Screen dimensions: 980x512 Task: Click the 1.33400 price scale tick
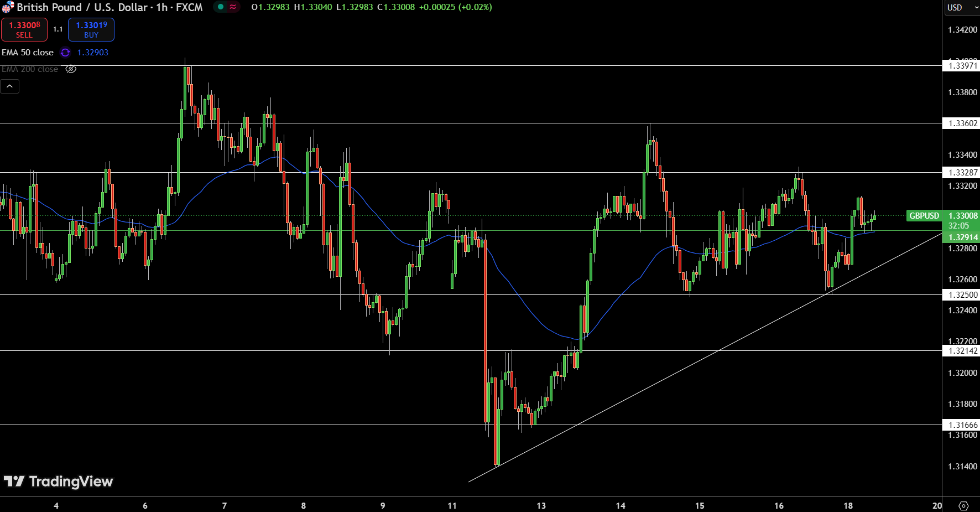pyautogui.click(x=963, y=155)
